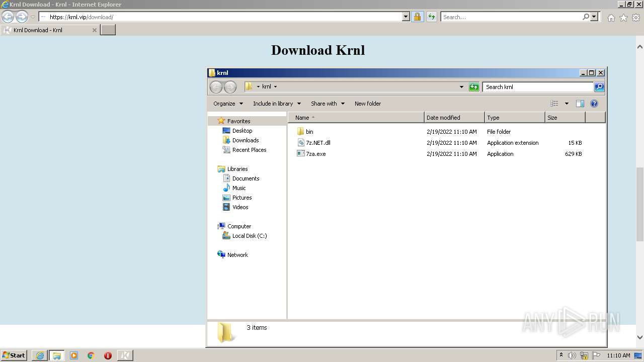
Task: Open Documents library
Action: pyautogui.click(x=246, y=178)
